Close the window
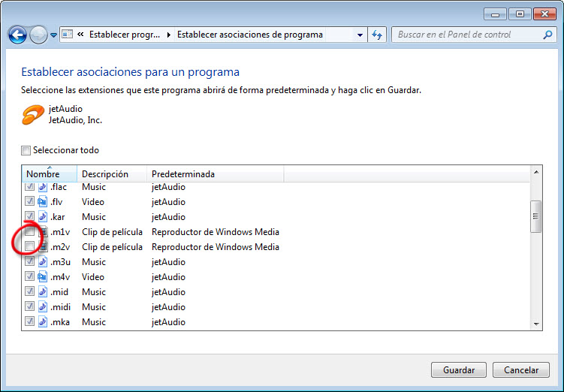 tap(544, 14)
